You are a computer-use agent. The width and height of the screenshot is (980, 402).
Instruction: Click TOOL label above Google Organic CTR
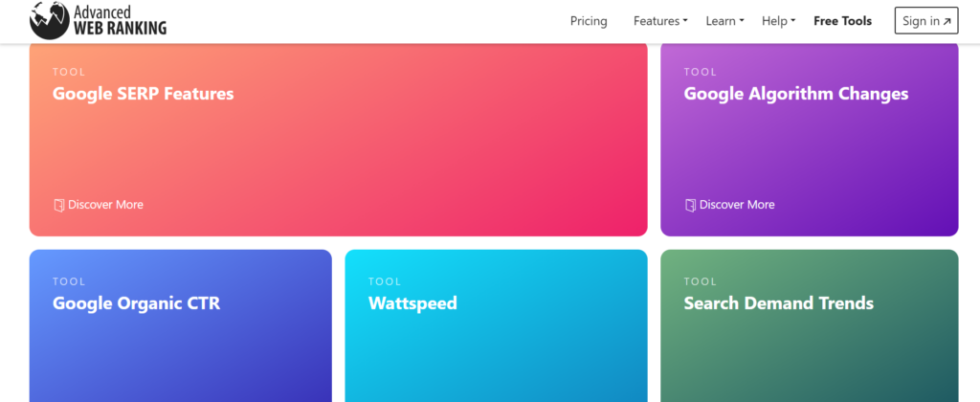[x=69, y=281]
